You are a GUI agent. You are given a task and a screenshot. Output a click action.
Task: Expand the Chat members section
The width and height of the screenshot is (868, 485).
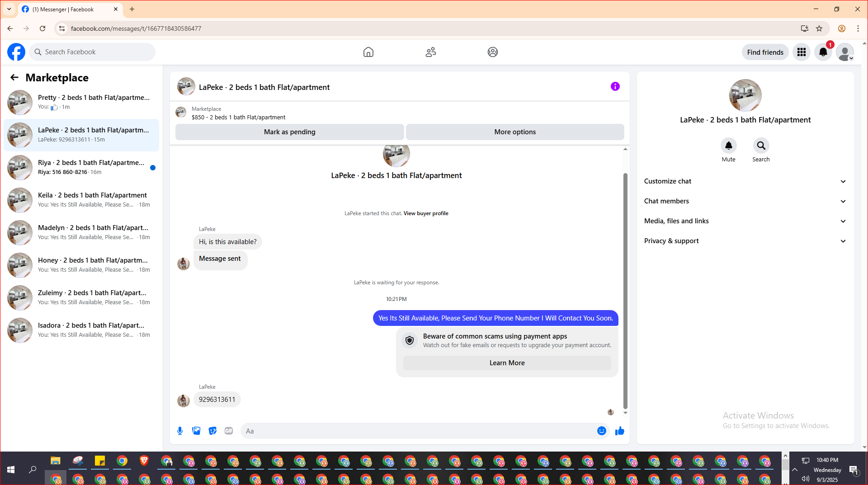point(745,201)
